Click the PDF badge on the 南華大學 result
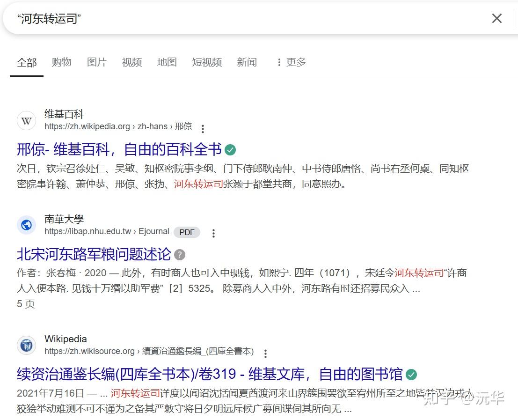Viewport: 518px width, 420px height. click(x=187, y=232)
